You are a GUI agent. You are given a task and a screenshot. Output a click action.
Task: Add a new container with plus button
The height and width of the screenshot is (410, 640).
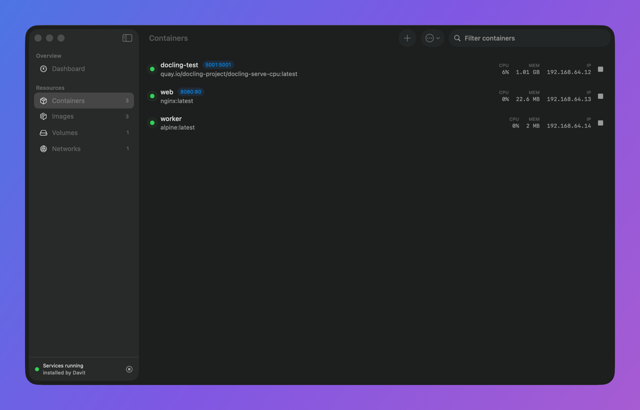pyautogui.click(x=407, y=38)
